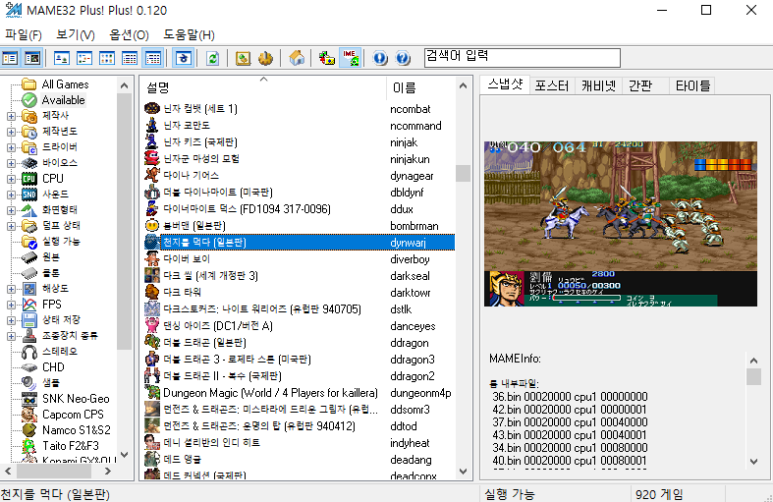Select the ddragon3 game row
773x502 pixels.
[x=299, y=359]
